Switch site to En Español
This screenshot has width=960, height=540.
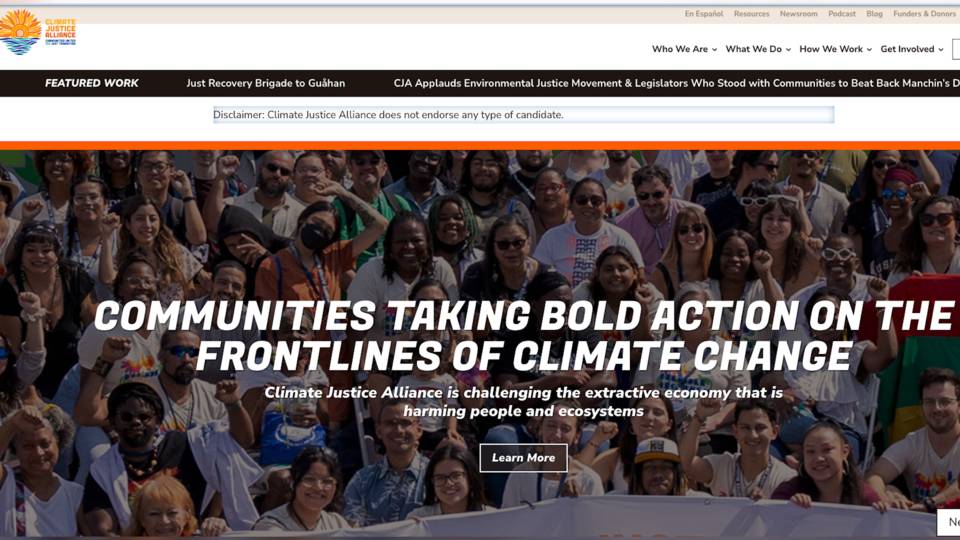[x=703, y=13]
